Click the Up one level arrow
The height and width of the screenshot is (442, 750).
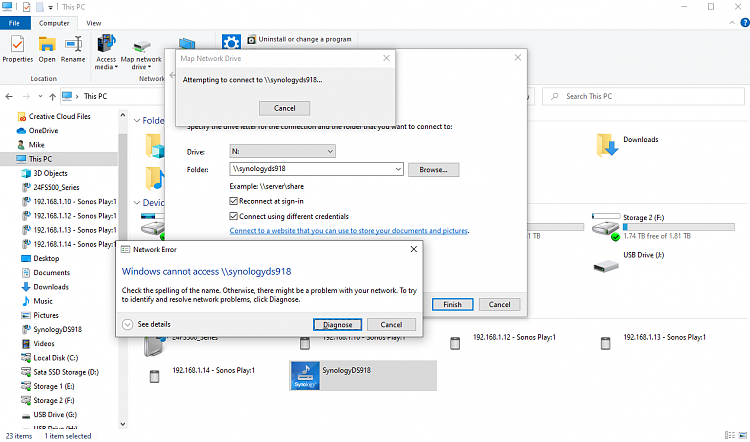click(53, 96)
